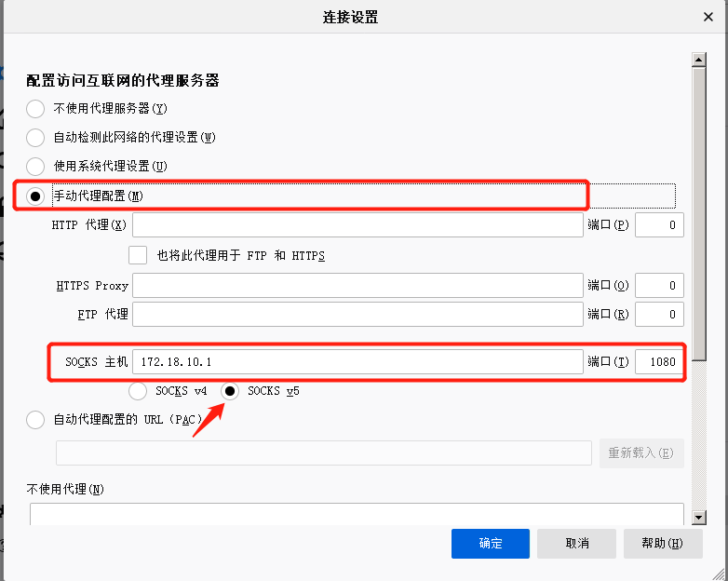The image size is (728, 581).
Task: Select 不使用代理服务器 radio option
Action: [35, 108]
